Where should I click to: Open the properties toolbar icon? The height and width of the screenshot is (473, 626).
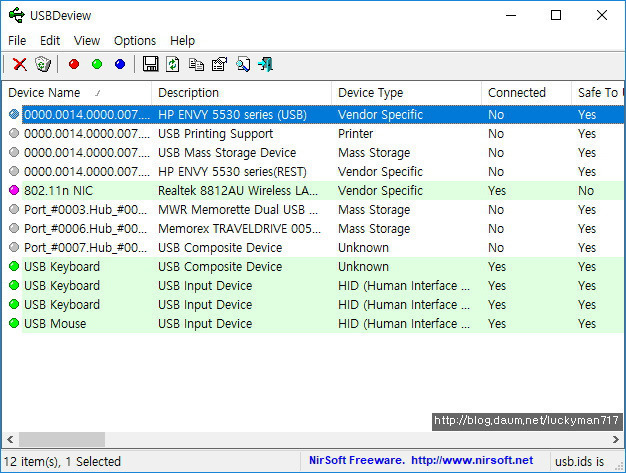(x=219, y=64)
